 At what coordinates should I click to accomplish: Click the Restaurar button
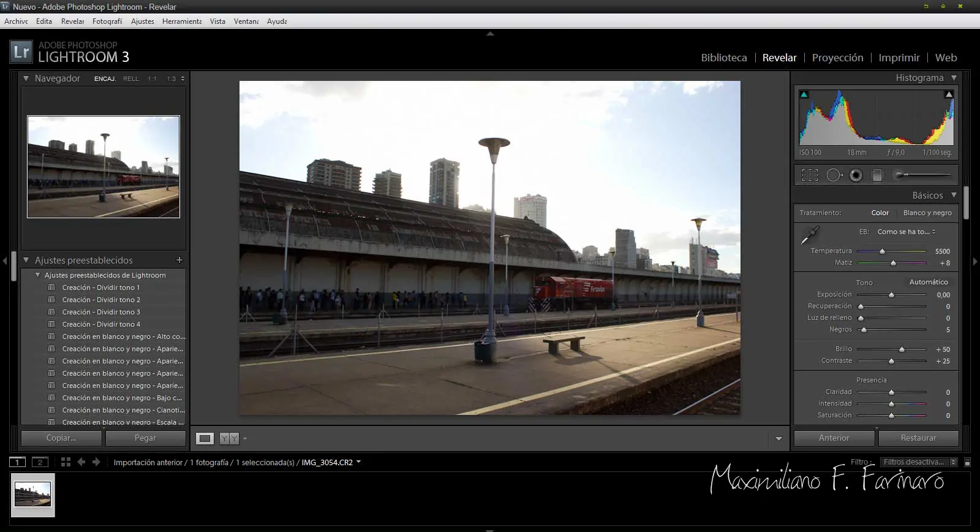918,438
